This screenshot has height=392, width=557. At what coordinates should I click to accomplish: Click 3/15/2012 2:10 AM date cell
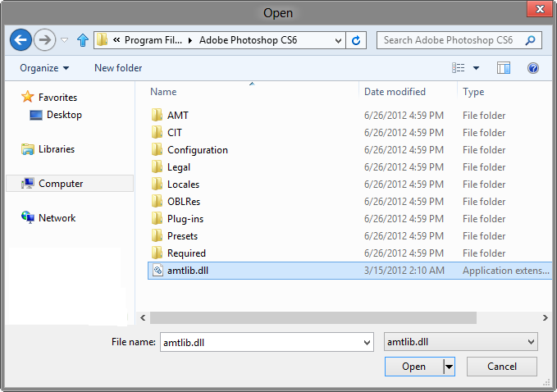[x=404, y=271]
